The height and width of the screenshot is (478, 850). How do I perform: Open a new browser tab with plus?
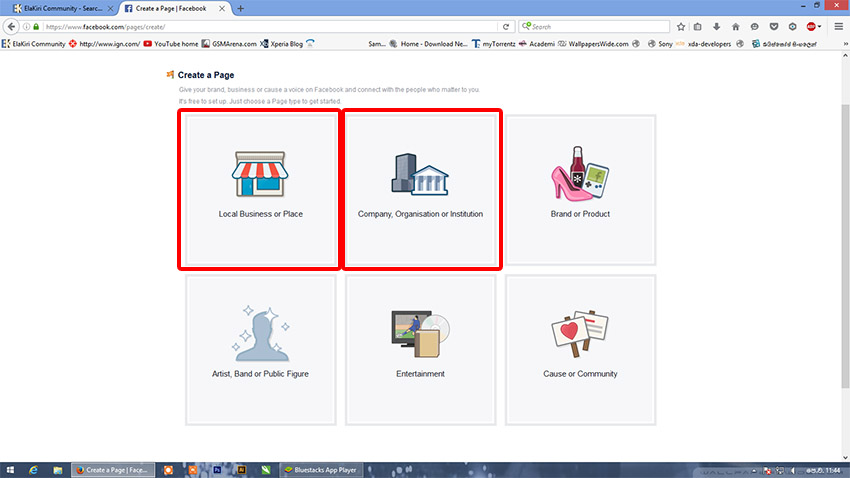241,9
